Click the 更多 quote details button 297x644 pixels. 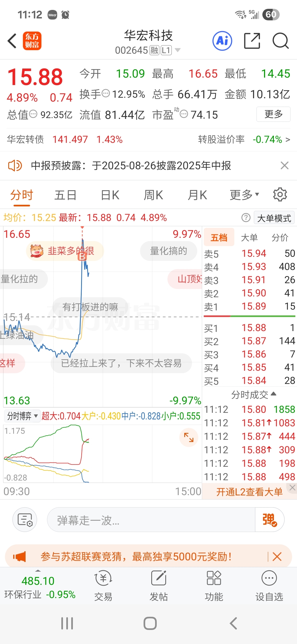[273, 114]
